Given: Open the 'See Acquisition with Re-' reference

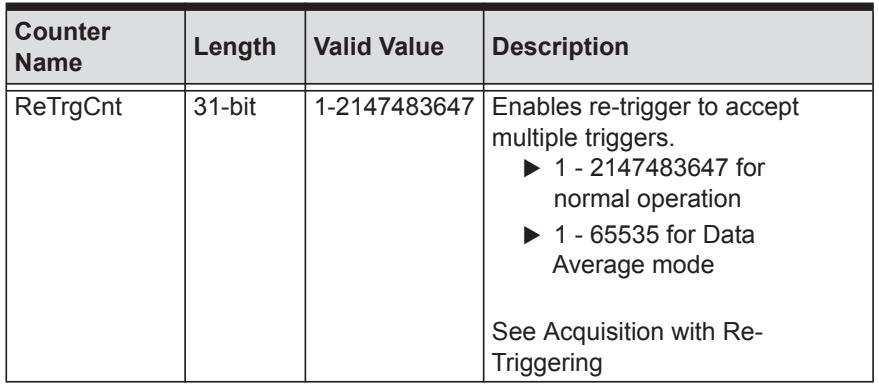Looking at the screenshot, I should (x=627, y=332).
